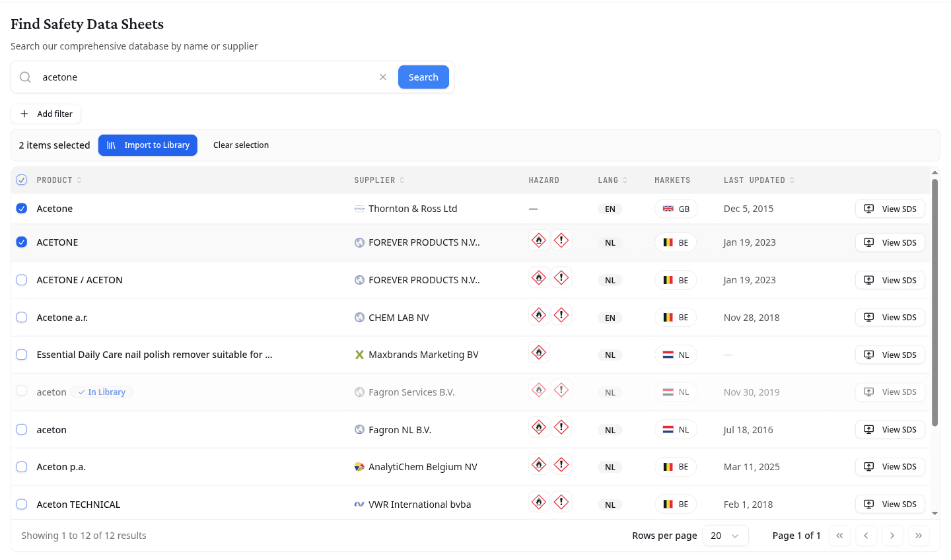Check the Essential Daily Care row
Image resolution: width=951 pixels, height=560 pixels.
coord(22,355)
